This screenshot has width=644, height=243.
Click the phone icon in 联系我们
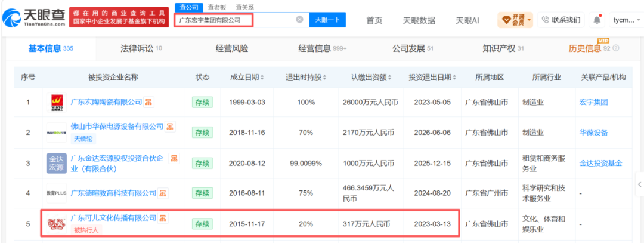tap(546, 19)
